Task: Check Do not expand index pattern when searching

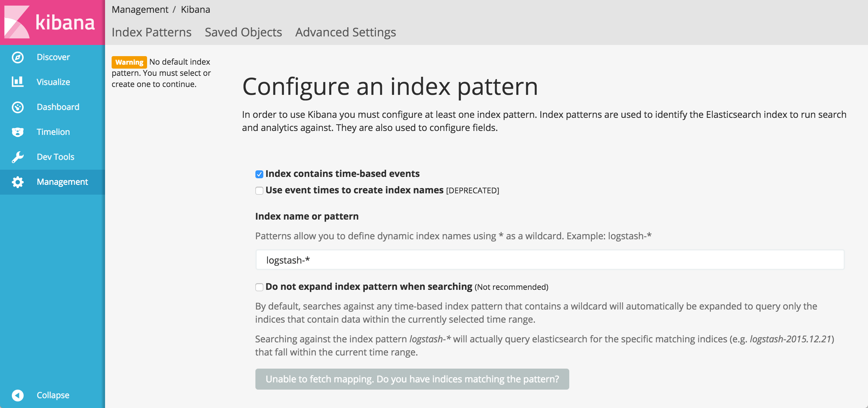Action: click(x=259, y=287)
